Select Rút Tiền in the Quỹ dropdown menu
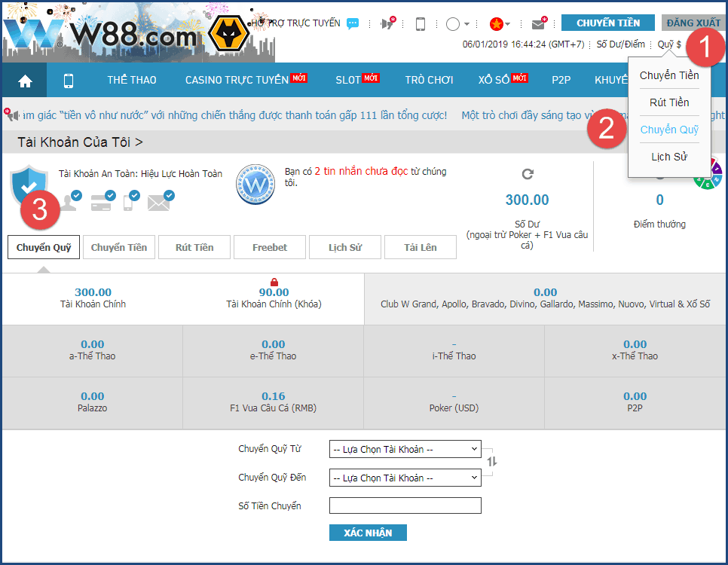 [x=669, y=102]
